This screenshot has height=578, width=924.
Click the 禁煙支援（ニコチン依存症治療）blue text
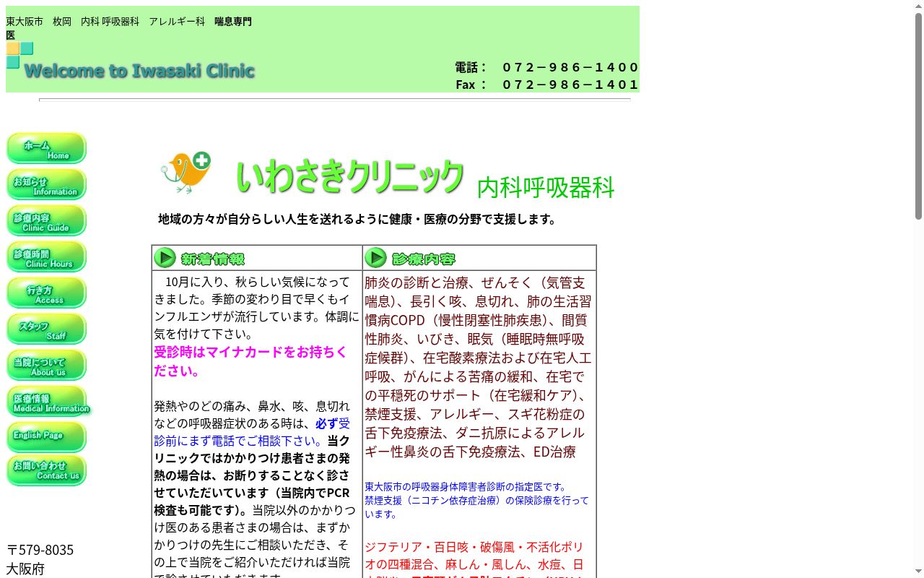pyautogui.click(x=476, y=507)
